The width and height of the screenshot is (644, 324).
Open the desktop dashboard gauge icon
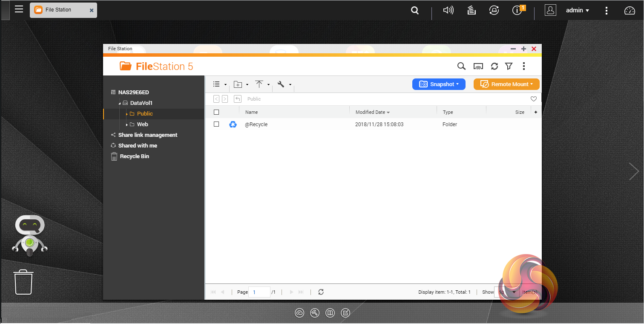tap(630, 11)
